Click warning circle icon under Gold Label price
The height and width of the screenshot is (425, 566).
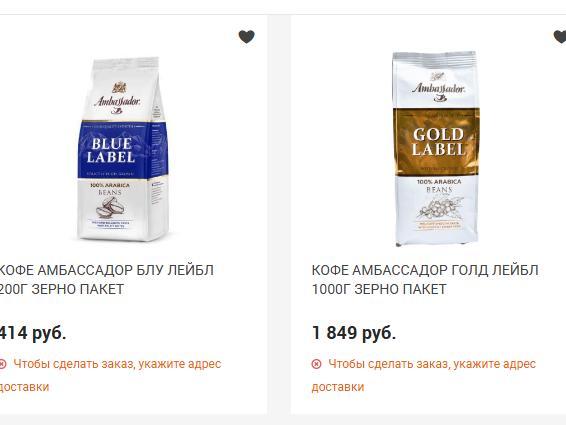[x=316, y=364]
